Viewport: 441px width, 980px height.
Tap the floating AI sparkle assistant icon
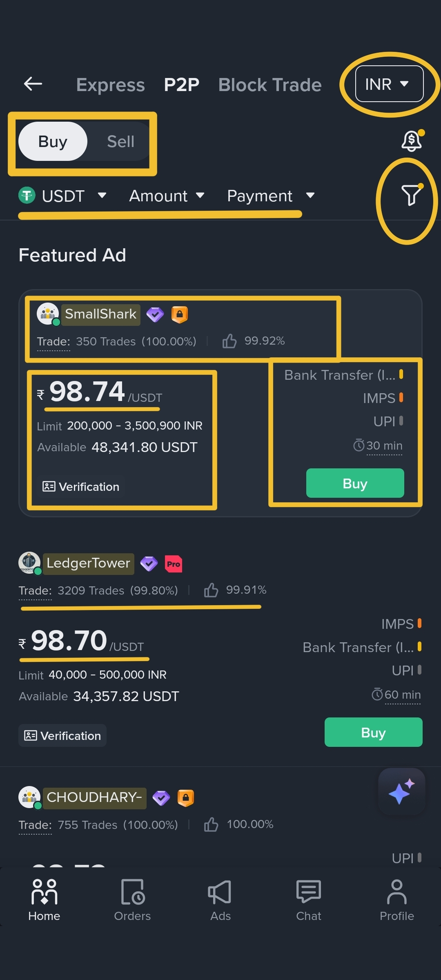pyautogui.click(x=402, y=792)
